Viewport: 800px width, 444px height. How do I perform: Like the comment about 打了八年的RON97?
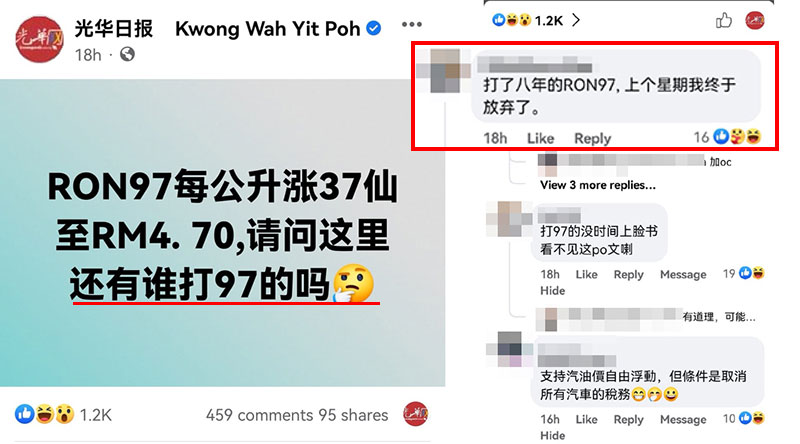(x=540, y=138)
